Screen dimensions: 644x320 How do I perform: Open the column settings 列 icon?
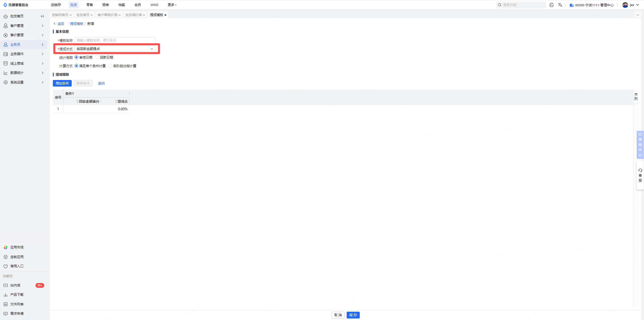point(636,97)
